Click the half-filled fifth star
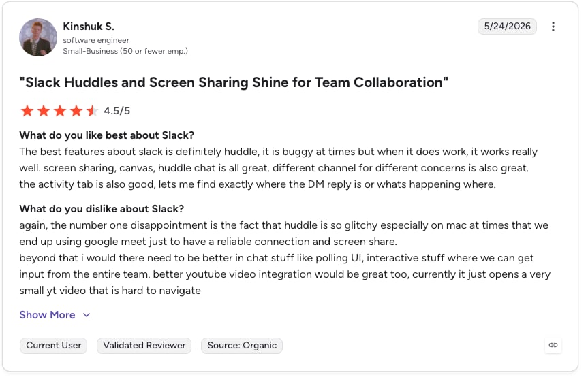Viewport: 588px width, 377px height. pyautogui.click(x=92, y=111)
